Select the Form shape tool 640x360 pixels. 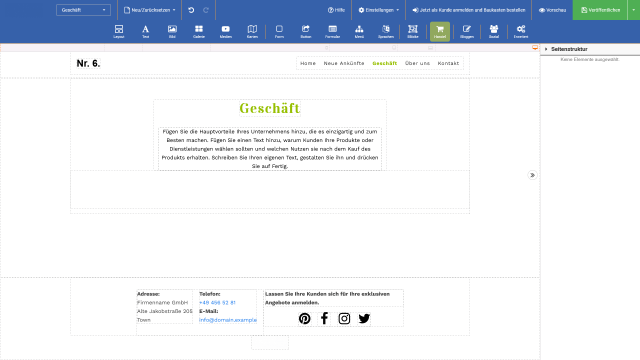tap(279, 31)
